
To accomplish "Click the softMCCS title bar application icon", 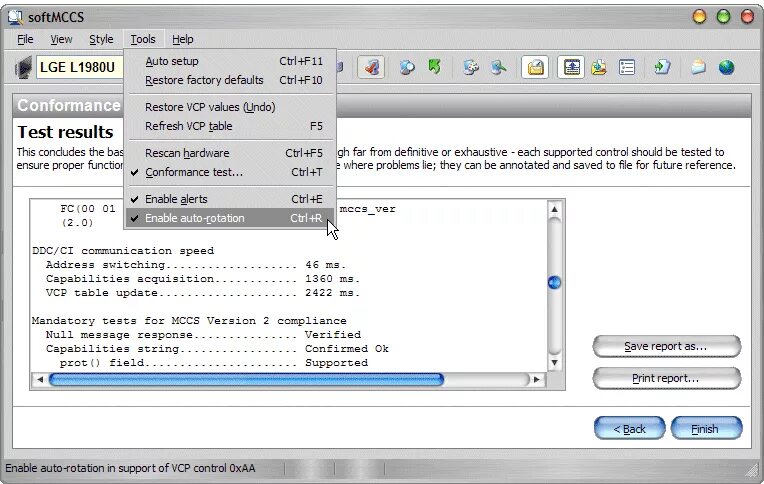I will coord(16,17).
